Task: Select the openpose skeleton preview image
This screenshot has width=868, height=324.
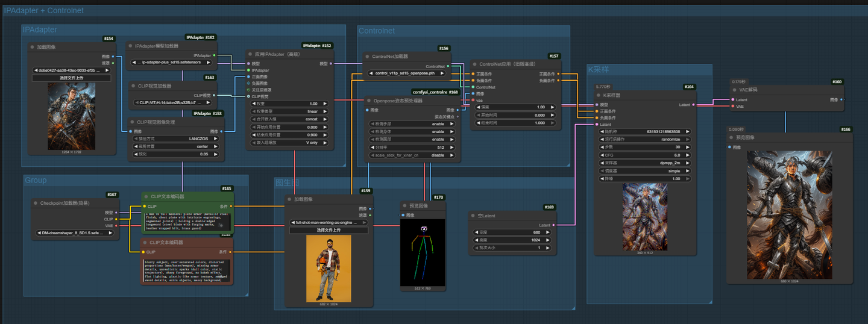Action: (423, 252)
